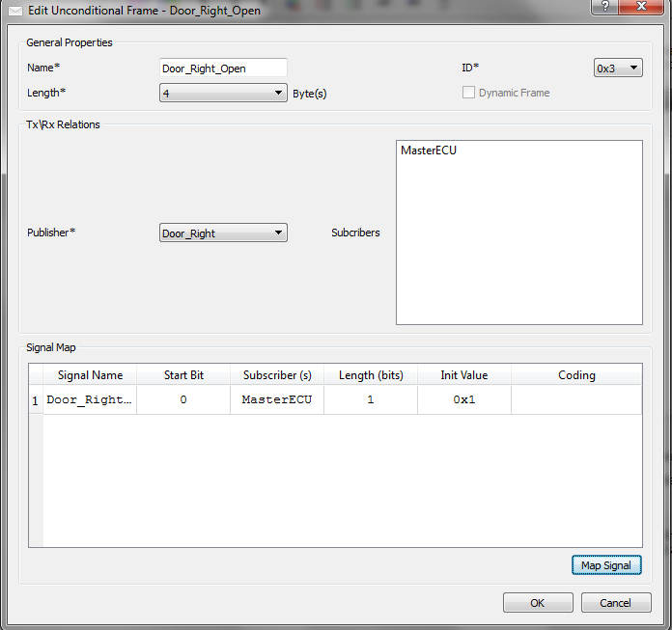Click the Map Signal button
The width and height of the screenshot is (672, 630).
point(606,565)
